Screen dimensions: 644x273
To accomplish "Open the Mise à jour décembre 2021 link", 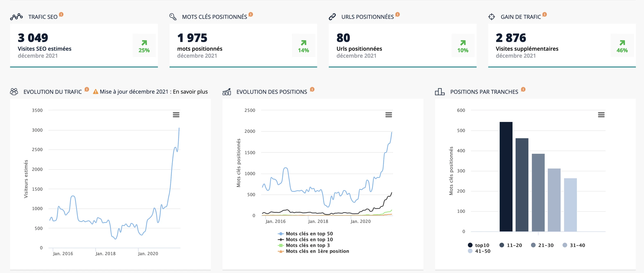I will pos(154,92).
